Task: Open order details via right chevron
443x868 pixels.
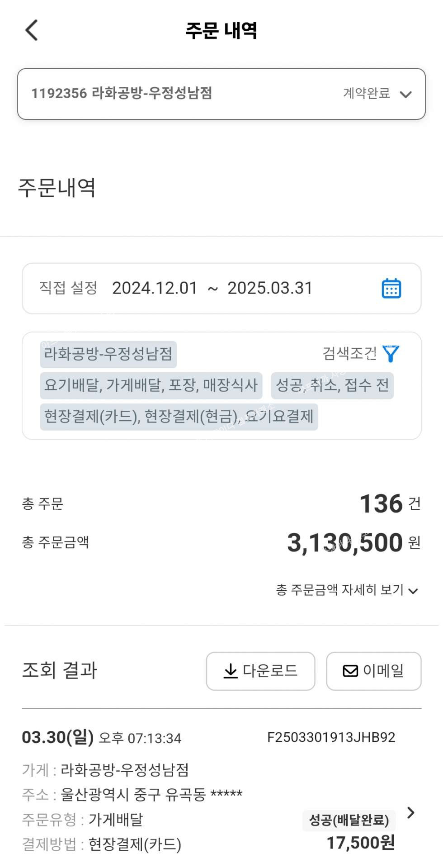Action: 410,812
